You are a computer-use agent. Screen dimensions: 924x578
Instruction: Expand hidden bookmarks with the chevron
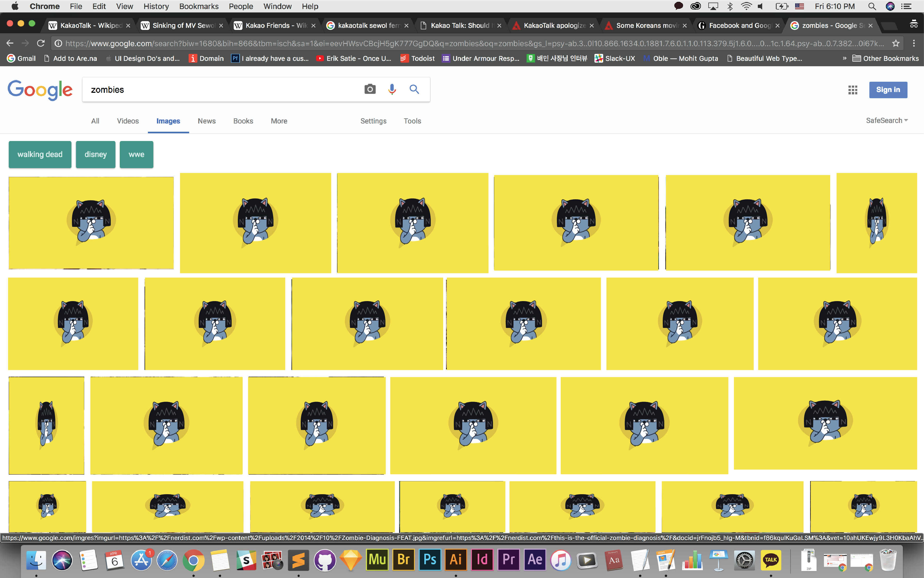click(x=844, y=58)
